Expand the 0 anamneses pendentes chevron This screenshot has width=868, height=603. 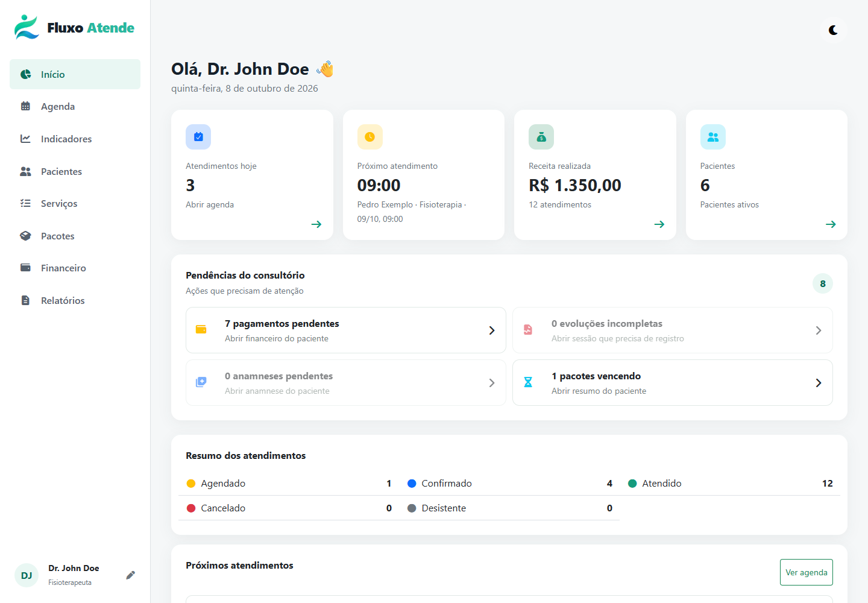coord(492,383)
